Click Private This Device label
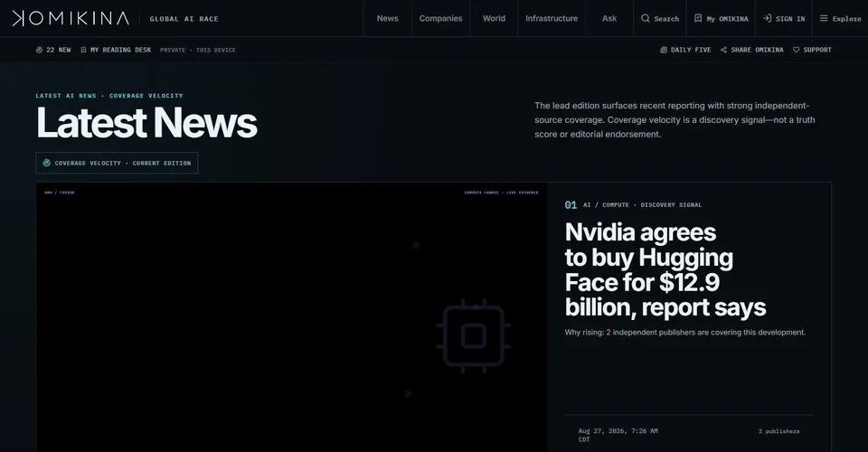 coord(198,50)
